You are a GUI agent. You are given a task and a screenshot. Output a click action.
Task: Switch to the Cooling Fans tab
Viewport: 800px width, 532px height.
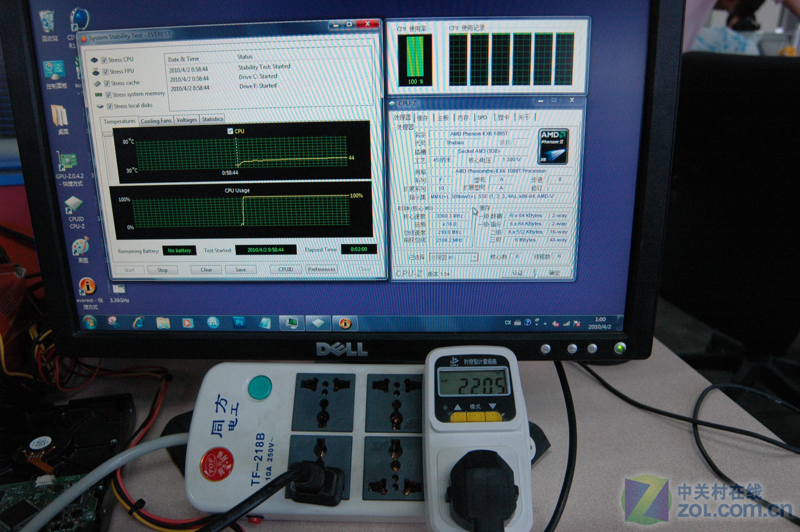[x=156, y=121]
